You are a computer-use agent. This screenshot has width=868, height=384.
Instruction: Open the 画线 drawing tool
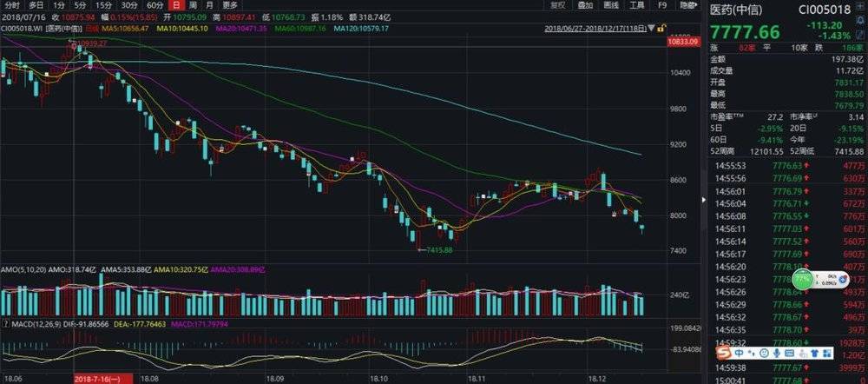pos(611,5)
